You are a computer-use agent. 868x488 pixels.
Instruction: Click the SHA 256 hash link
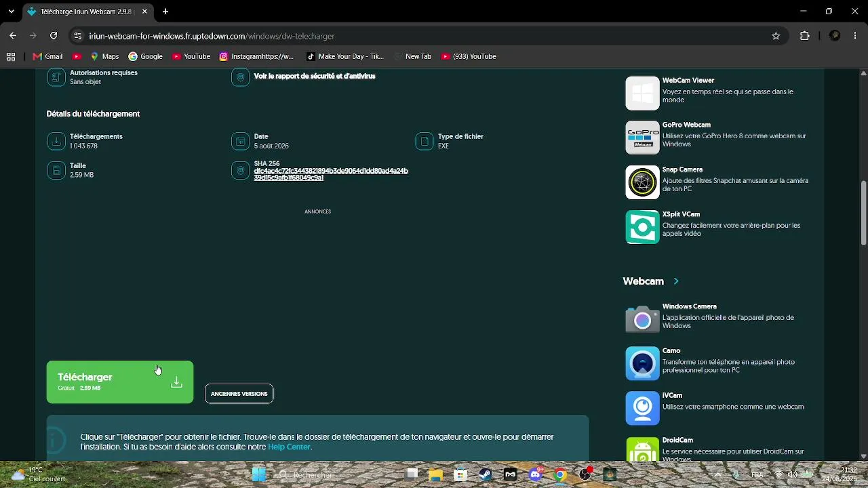pyautogui.click(x=331, y=174)
